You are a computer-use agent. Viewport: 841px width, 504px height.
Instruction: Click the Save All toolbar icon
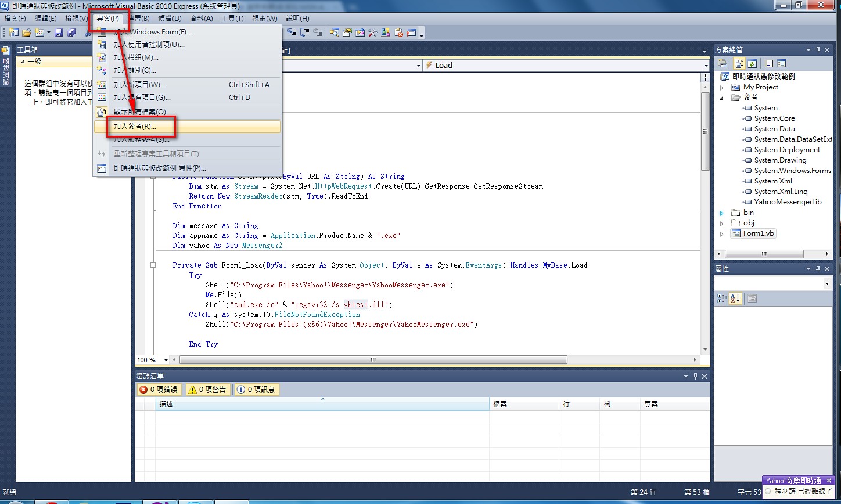pyautogui.click(x=71, y=33)
